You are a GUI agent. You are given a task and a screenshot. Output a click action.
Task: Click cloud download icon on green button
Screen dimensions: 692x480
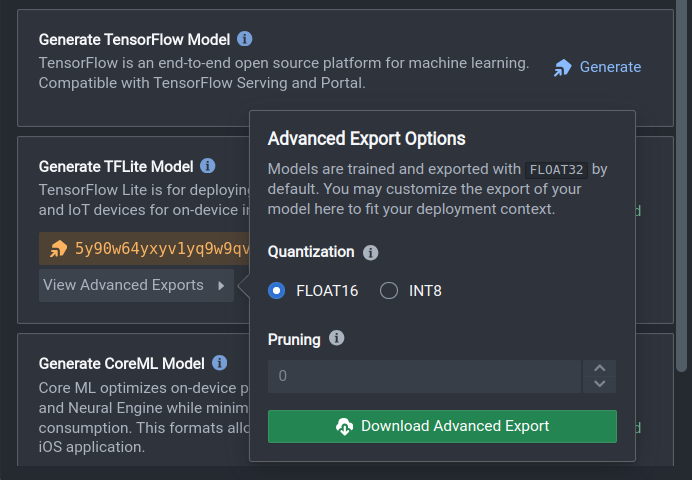coord(344,427)
